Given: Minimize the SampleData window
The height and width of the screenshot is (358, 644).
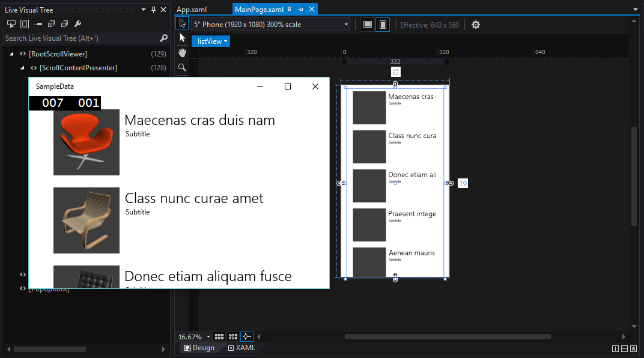Looking at the screenshot, I should [x=260, y=86].
